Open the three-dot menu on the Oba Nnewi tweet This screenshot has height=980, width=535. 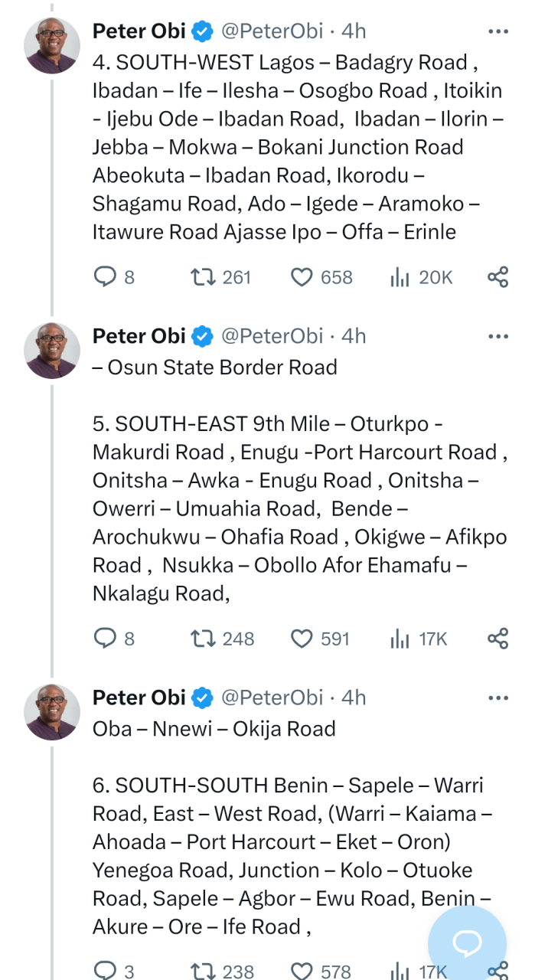point(498,697)
